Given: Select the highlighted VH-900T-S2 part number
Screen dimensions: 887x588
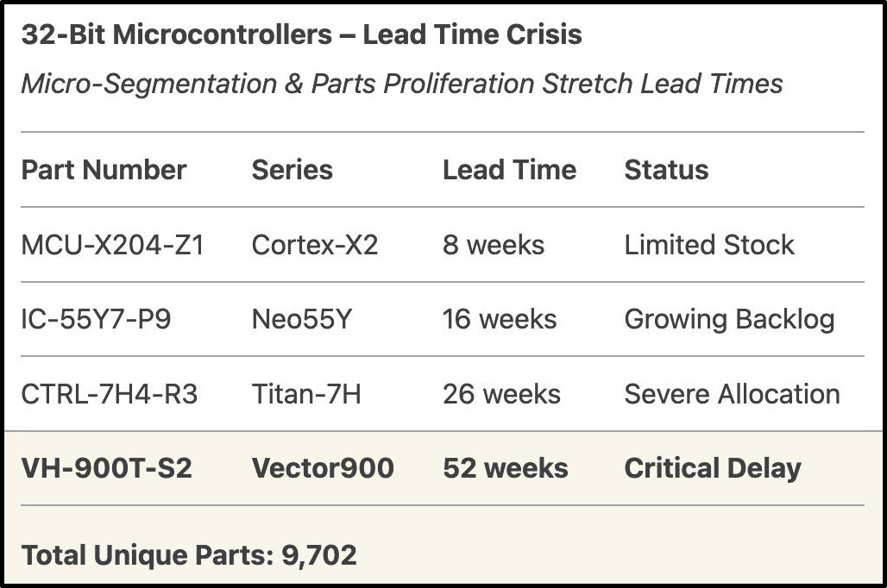Looking at the screenshot, I should [x=106, y=468].
